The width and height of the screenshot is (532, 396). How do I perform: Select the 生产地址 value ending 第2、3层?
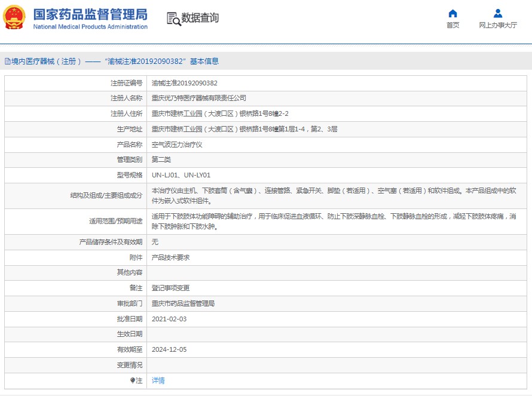point(244,129)
